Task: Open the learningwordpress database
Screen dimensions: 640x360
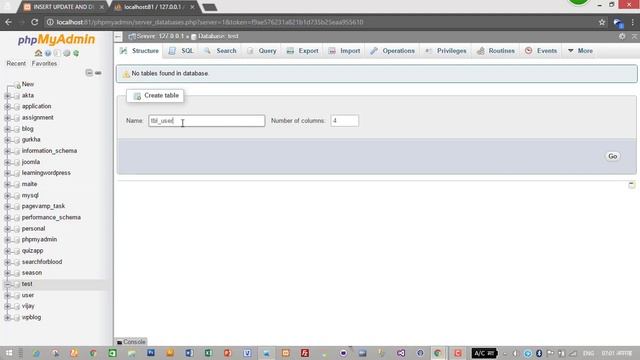Action: 46,173
